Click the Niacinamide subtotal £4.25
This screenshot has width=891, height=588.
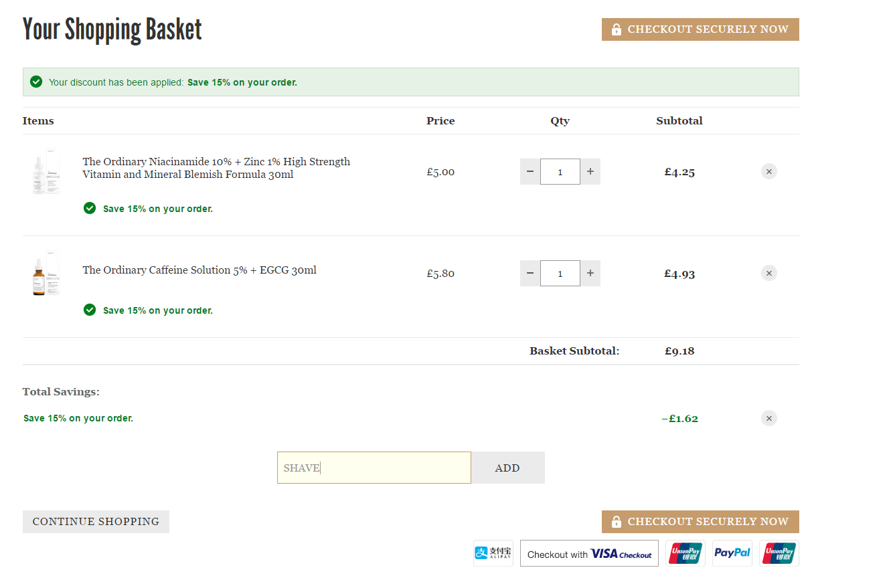[679, 172]
